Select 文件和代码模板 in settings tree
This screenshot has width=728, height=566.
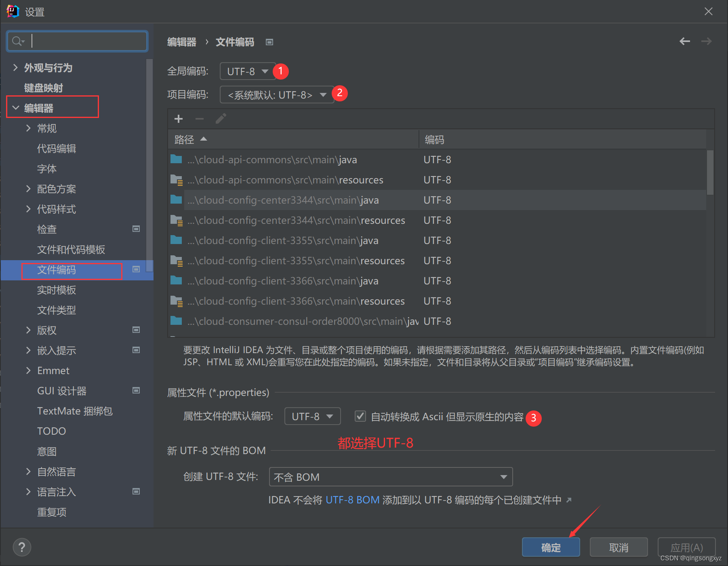(71, 250)
